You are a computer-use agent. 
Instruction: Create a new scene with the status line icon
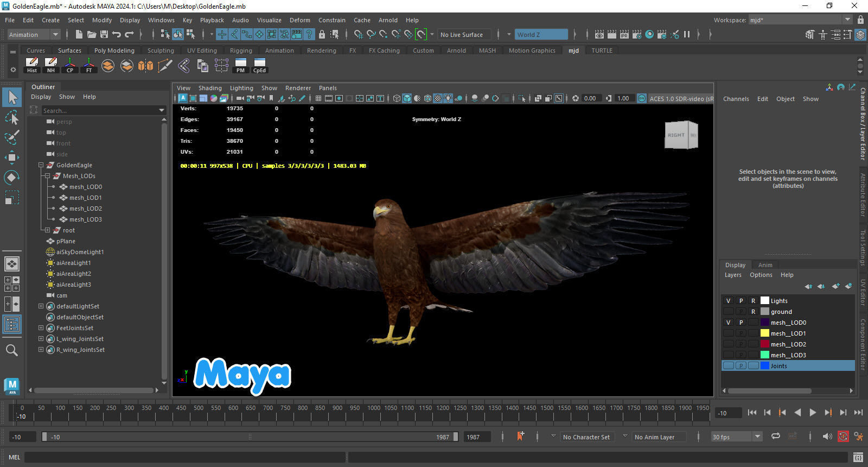[x=79, y=34]
